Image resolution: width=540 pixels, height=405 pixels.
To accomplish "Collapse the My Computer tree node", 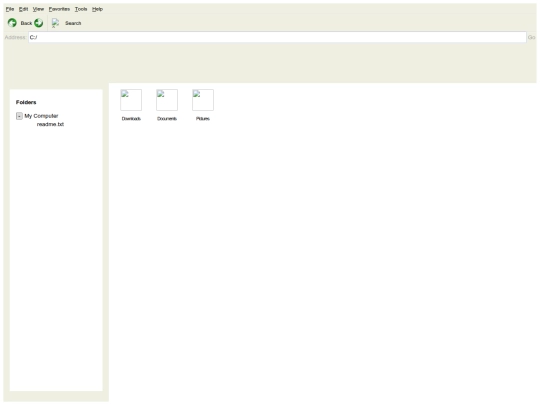I will pos(19,116).
